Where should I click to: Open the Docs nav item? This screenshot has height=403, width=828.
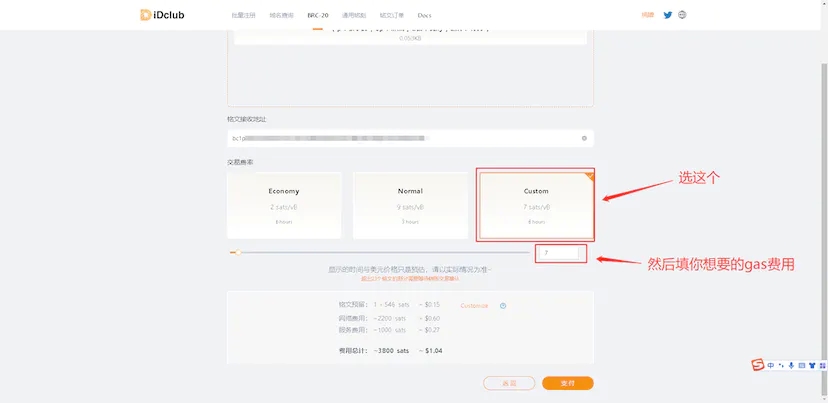pyautogui.click(x=425, y=15)
